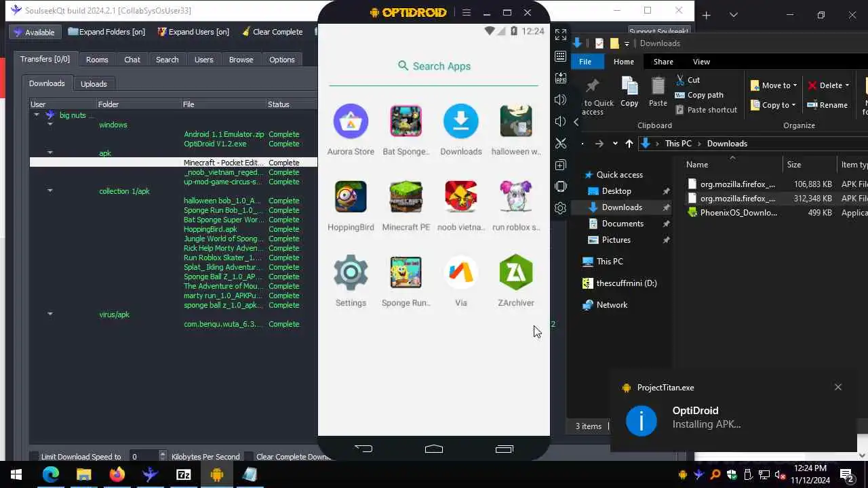
Task: Collapse apk folder node
Action: pos(50,153)
